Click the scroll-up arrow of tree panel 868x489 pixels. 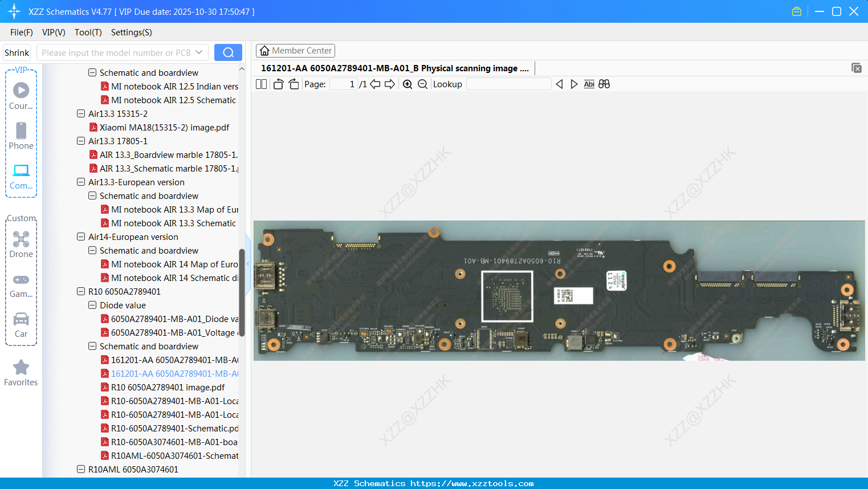coord(242,69)
